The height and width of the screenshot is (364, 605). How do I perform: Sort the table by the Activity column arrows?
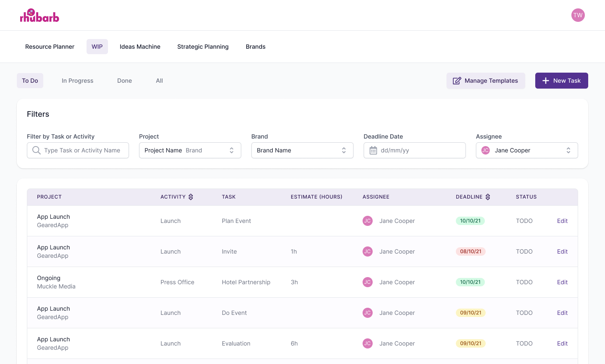[191, 196]
